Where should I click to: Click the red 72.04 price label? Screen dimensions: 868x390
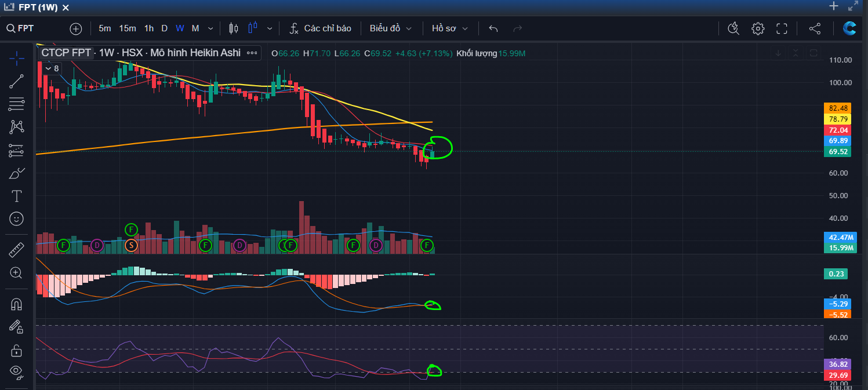click(x=838, y=130)
